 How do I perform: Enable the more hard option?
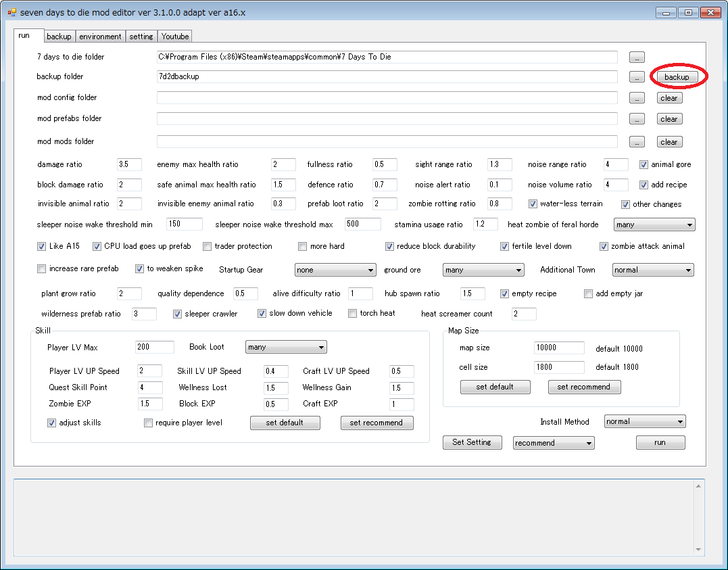pos(303,246)
